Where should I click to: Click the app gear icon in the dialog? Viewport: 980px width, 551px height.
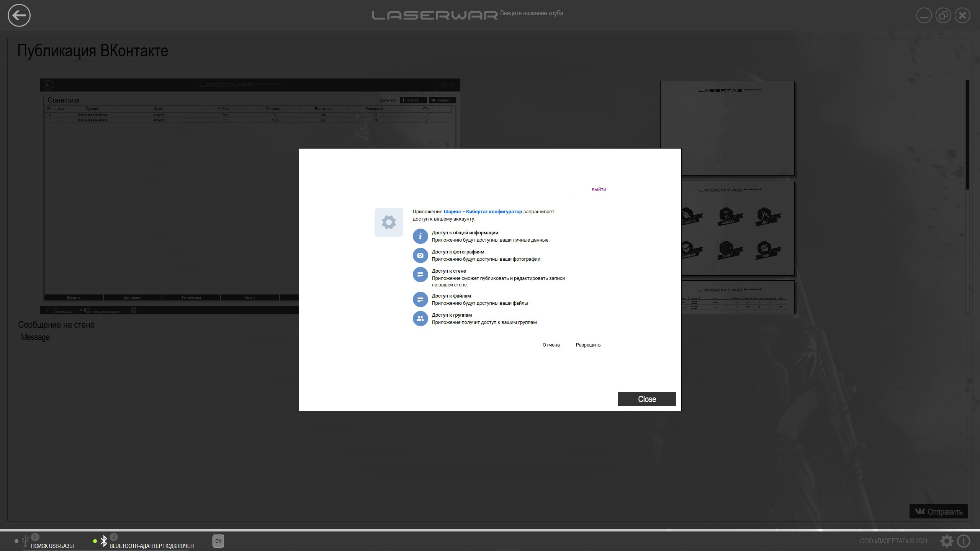coord(388,222)
